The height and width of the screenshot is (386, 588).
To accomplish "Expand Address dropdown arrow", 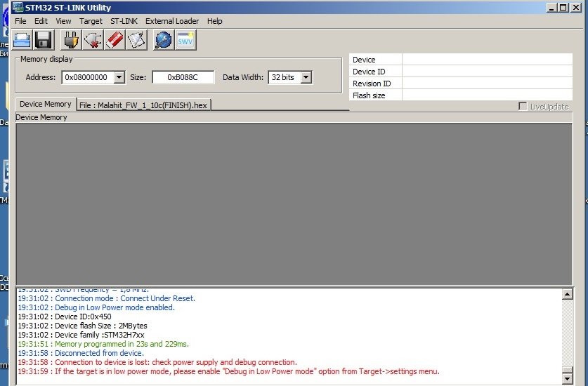I will (x=119, y=77).
